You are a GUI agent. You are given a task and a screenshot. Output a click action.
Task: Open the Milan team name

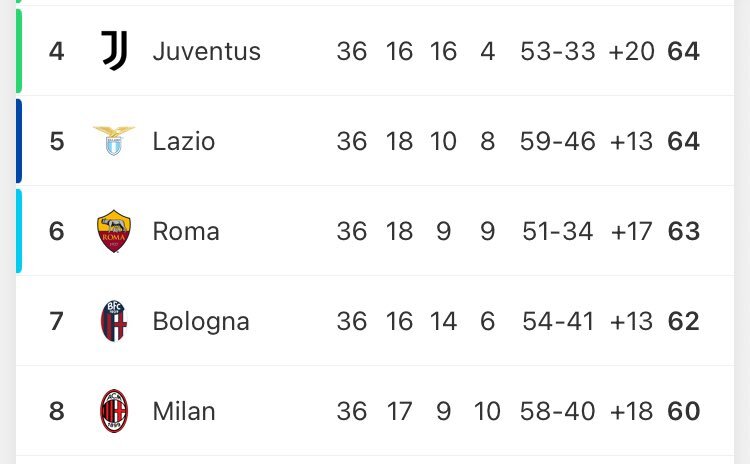[184, 411]
